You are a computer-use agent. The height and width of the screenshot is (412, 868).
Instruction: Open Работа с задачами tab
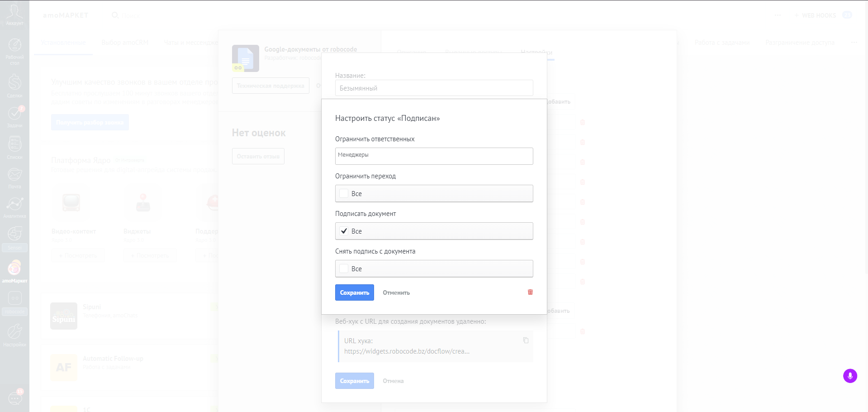coord(722,43)
